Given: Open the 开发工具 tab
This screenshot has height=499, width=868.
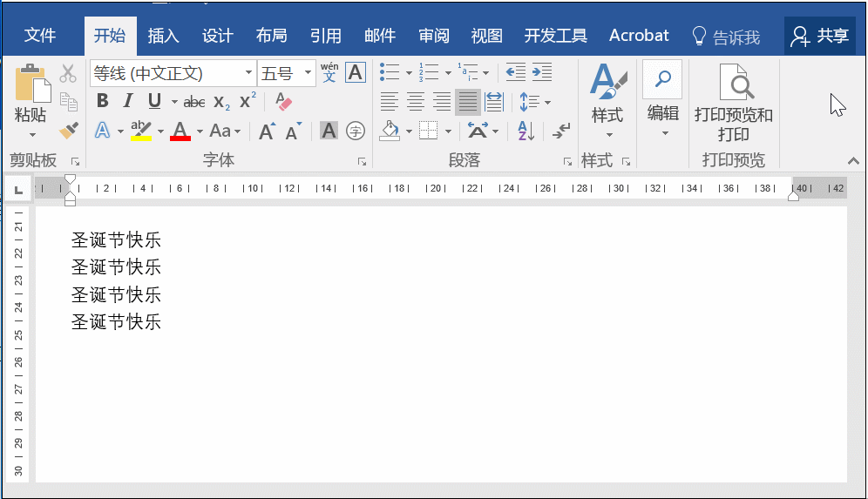Looking at the screenshot, I should (556, 36).
